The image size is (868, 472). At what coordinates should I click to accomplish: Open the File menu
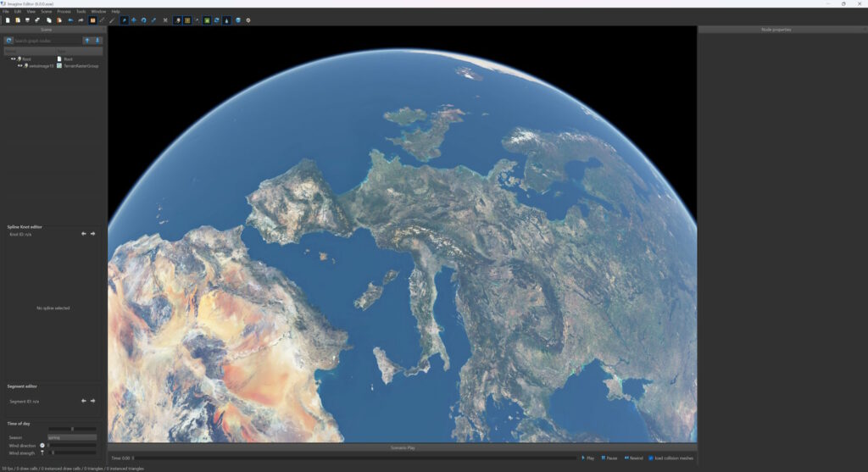point(6,12)
